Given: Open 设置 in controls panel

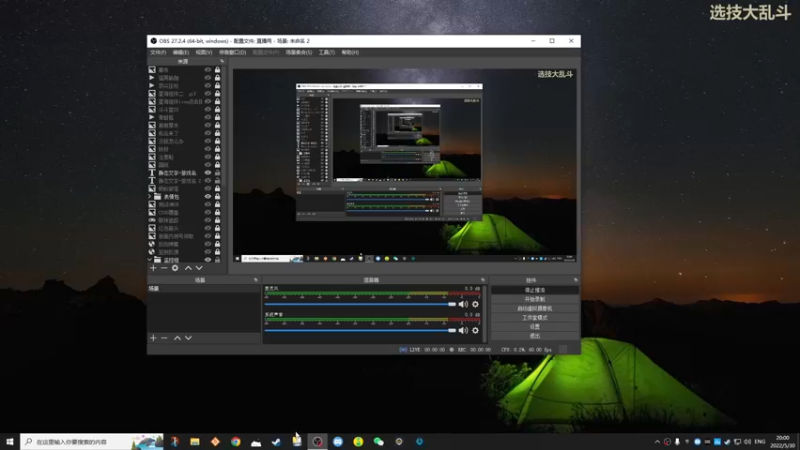Looking at the screenshot, I should [x=535, y=327].
